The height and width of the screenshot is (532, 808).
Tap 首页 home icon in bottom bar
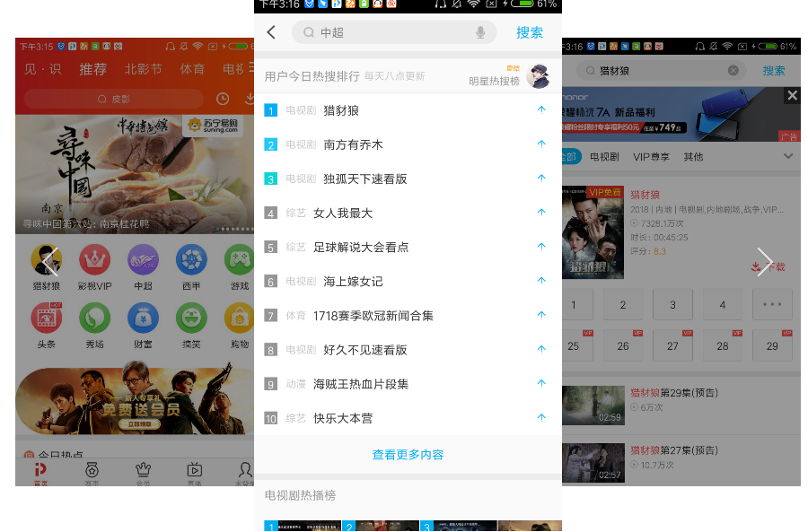[x=40, y=473]
